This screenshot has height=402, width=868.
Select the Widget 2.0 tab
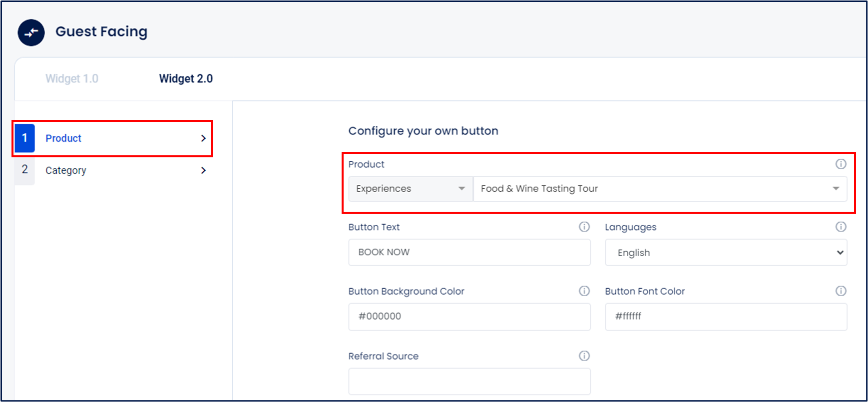point(186,78)
